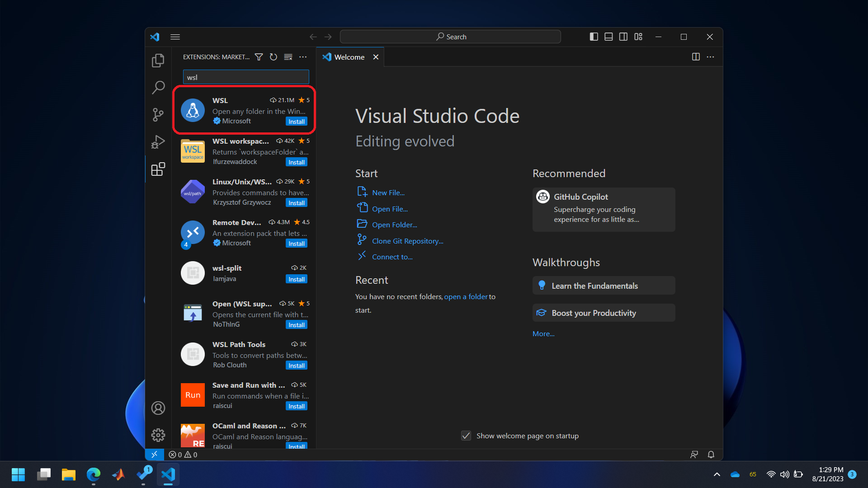Open the hamburger application menu
This screenshot has height=488, width=868.
click(x=175, y=37)
